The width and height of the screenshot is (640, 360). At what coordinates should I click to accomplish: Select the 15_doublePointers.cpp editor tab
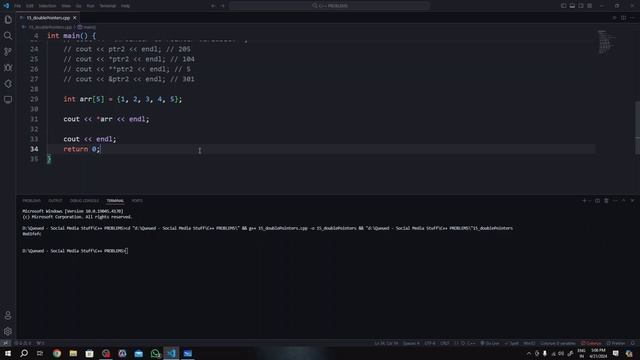pos(48,18)
